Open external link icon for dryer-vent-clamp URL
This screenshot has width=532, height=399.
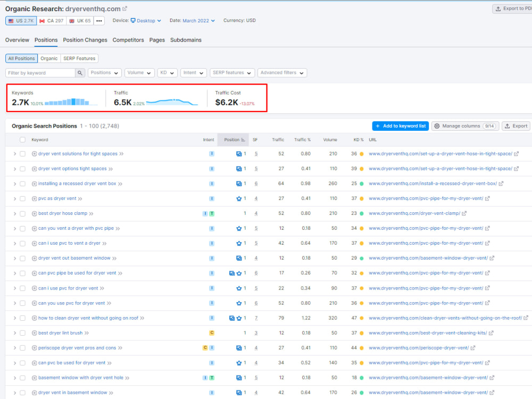(x=464, y=213)
